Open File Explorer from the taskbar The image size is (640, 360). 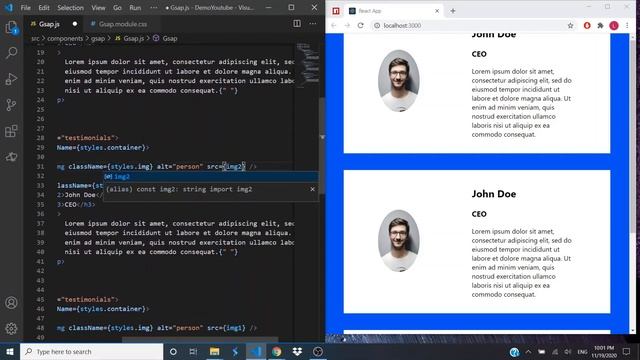[214, 351]
